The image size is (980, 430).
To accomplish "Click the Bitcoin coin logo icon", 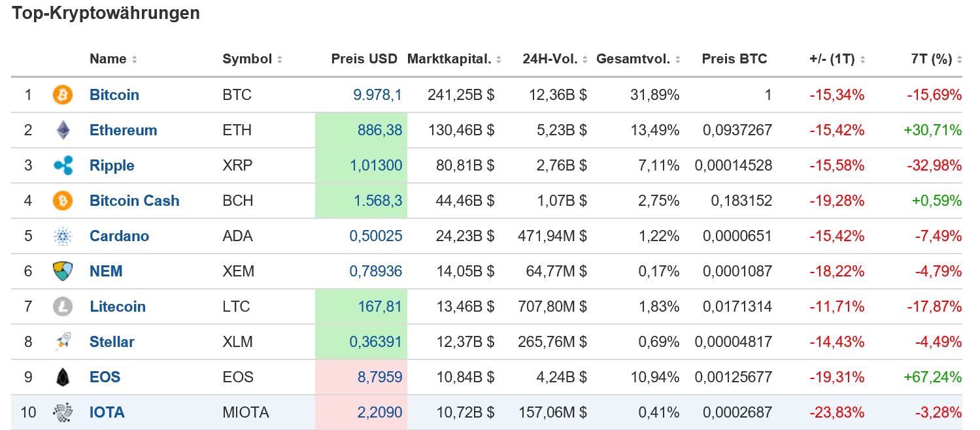I will coord(63,95).
